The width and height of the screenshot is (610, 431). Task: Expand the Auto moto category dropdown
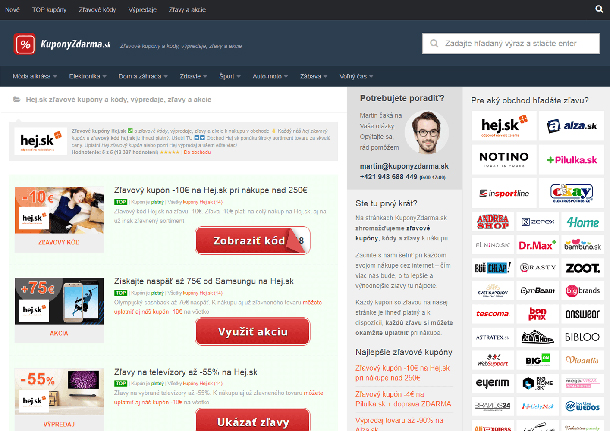[270, 76]
